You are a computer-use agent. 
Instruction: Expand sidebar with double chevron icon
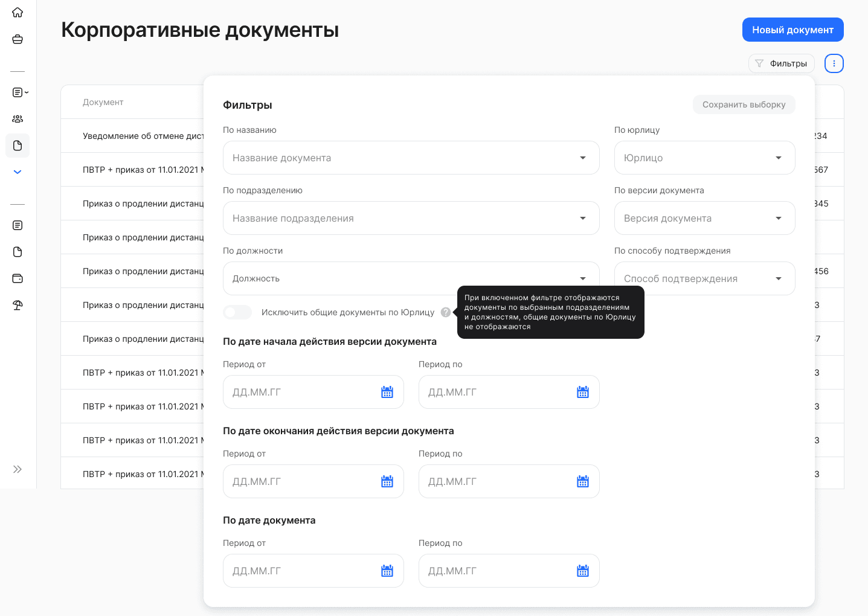(18, 469)
